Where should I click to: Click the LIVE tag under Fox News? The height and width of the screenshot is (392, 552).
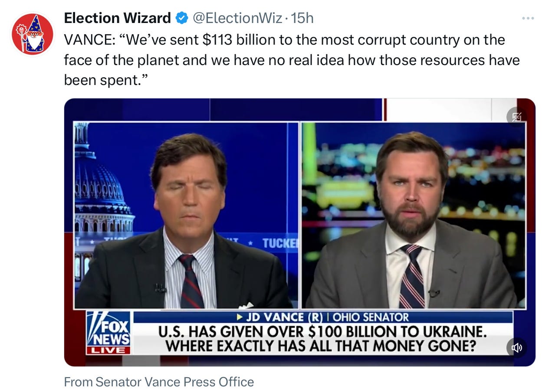108,350
